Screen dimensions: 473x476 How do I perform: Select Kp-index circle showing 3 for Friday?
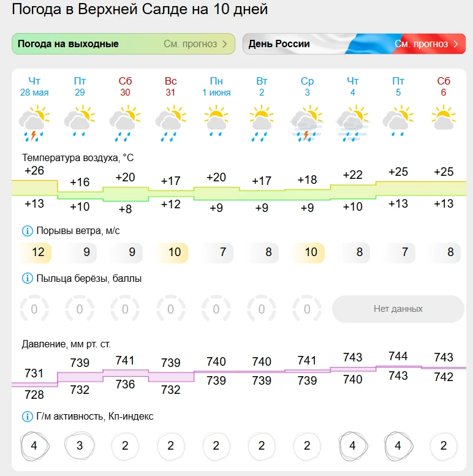point(80,445)
